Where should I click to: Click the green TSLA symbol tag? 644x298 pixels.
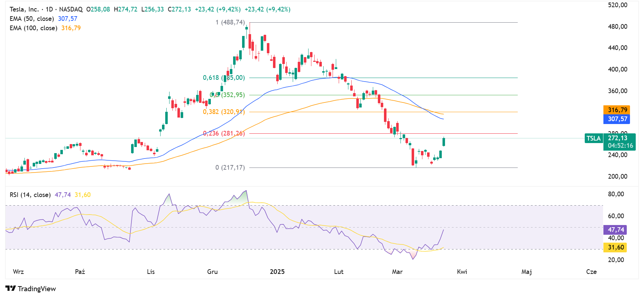[593, 138]
